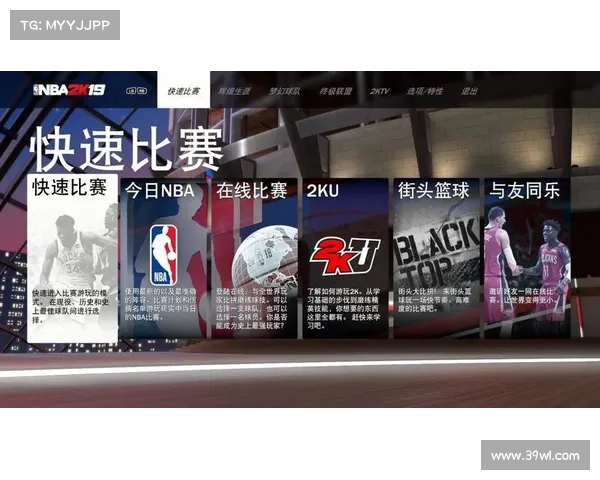This screenshot has height=480, width=600.
Task: Open the 终极联盟 tab
Action: pos(336,91)
